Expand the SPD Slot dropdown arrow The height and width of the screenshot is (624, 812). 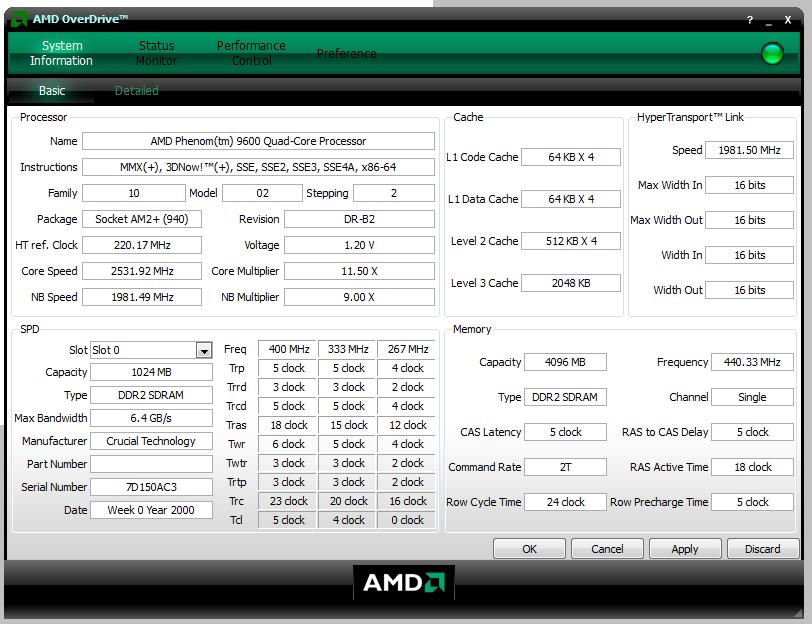coord(204,351)
